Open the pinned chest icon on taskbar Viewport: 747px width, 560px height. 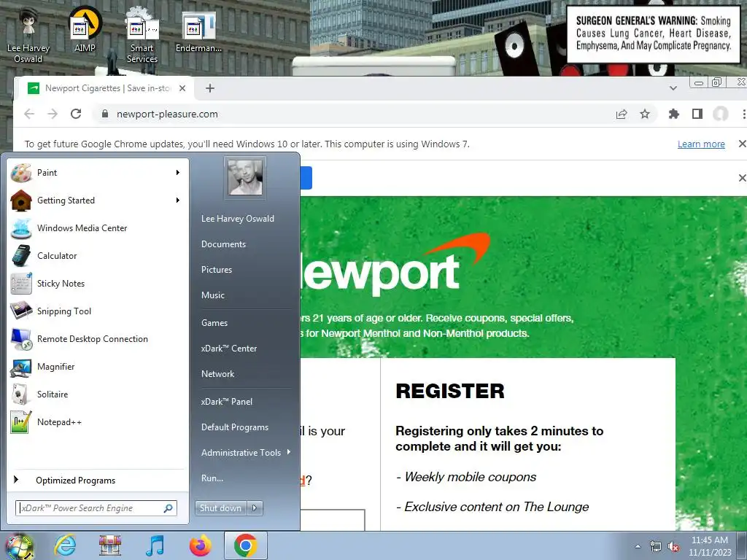(110, 545)
